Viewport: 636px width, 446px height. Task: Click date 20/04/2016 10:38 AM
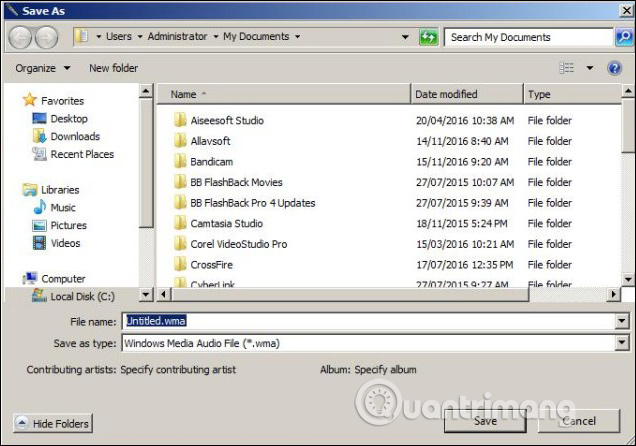pos(465,120)
